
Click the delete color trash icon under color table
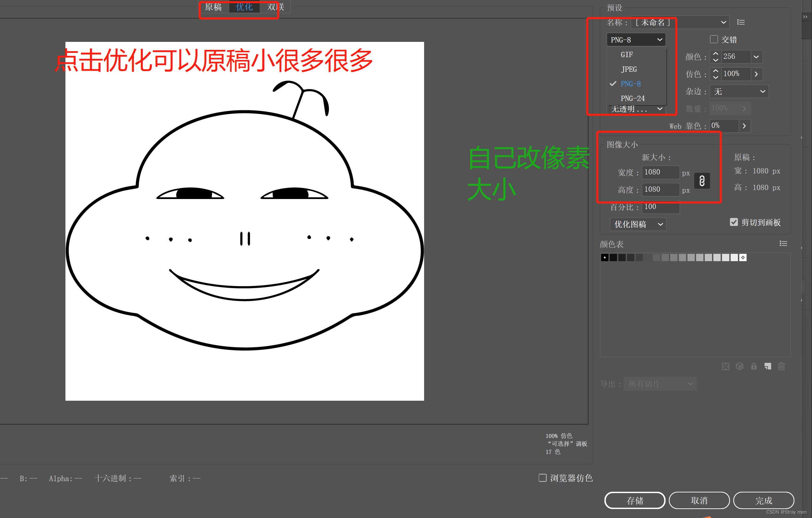click(782, 366)
